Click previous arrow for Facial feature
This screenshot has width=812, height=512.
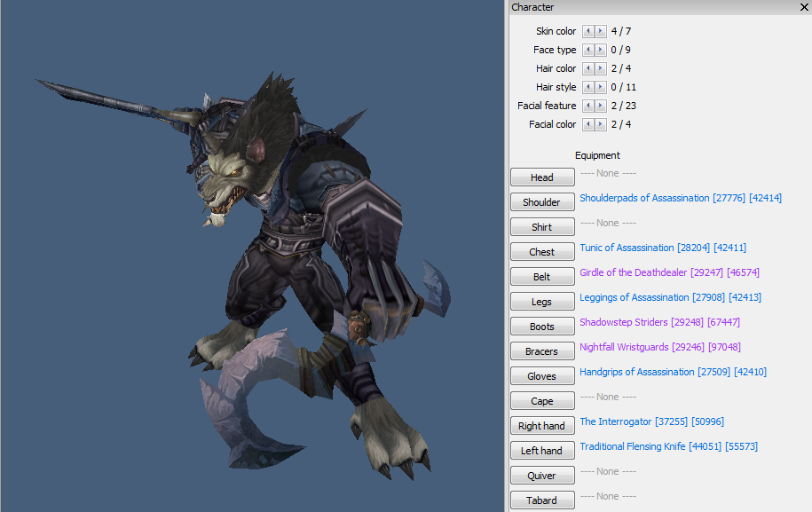coord(587,106)
